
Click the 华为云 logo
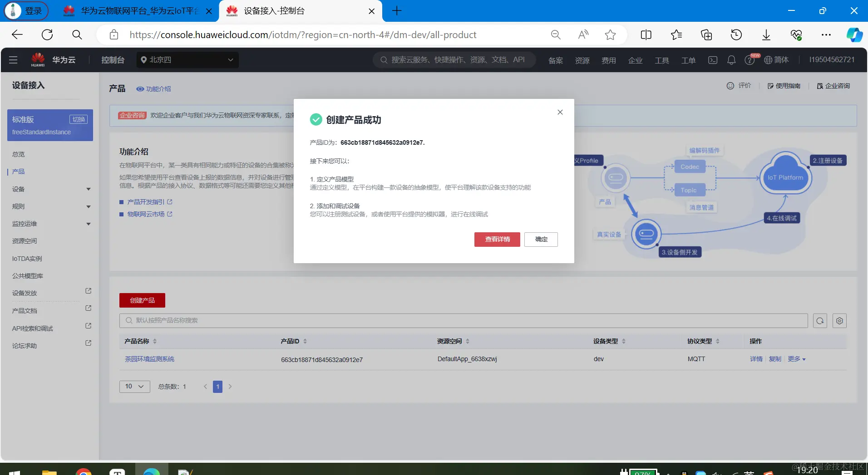[x=53, y=60]
